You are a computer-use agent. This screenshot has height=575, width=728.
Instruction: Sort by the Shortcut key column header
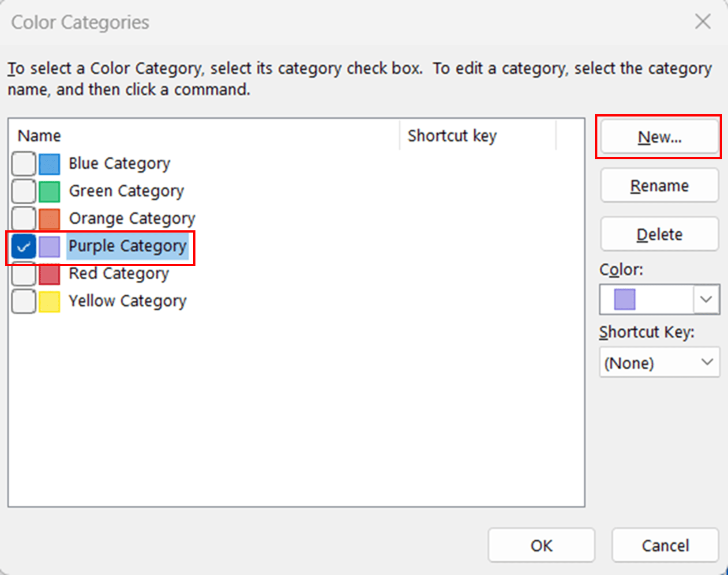(x=477, y=135)
